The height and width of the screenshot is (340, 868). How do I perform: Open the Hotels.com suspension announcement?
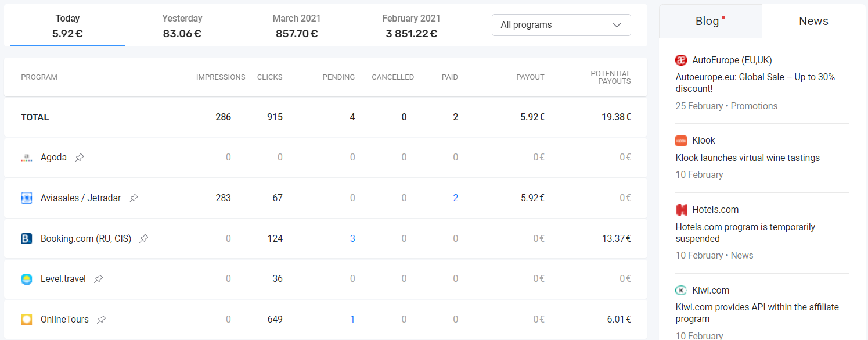745,232
